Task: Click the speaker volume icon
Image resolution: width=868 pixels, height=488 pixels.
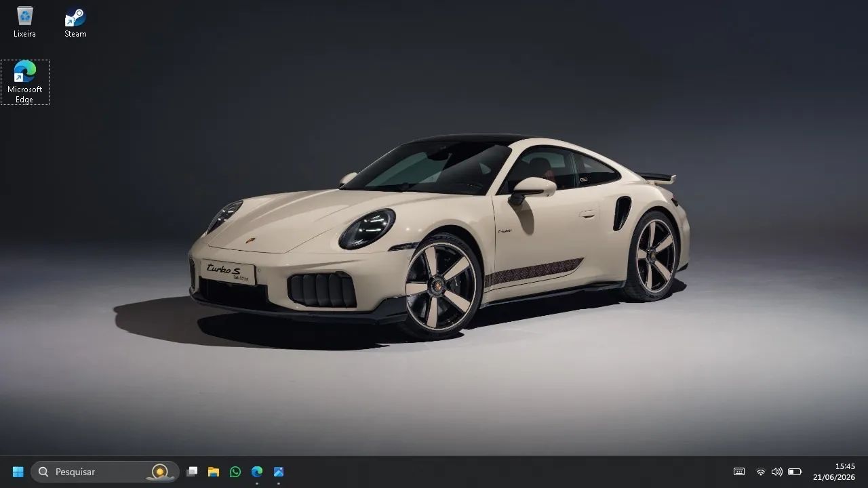Action: (x=777, y=472)
